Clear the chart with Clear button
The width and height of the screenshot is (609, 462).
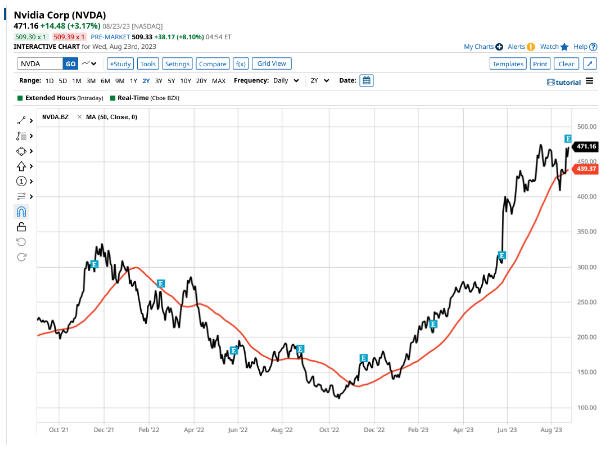tap(566, 64)
